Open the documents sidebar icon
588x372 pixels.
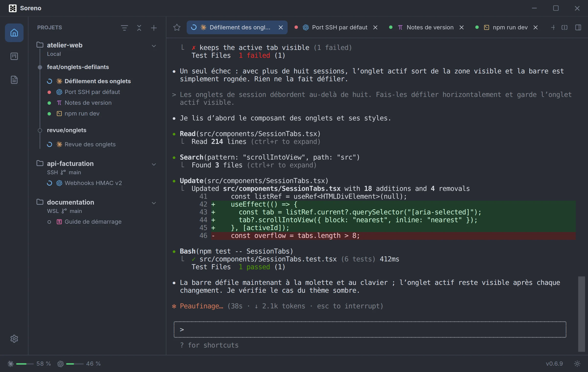click(x=14, y=80)
